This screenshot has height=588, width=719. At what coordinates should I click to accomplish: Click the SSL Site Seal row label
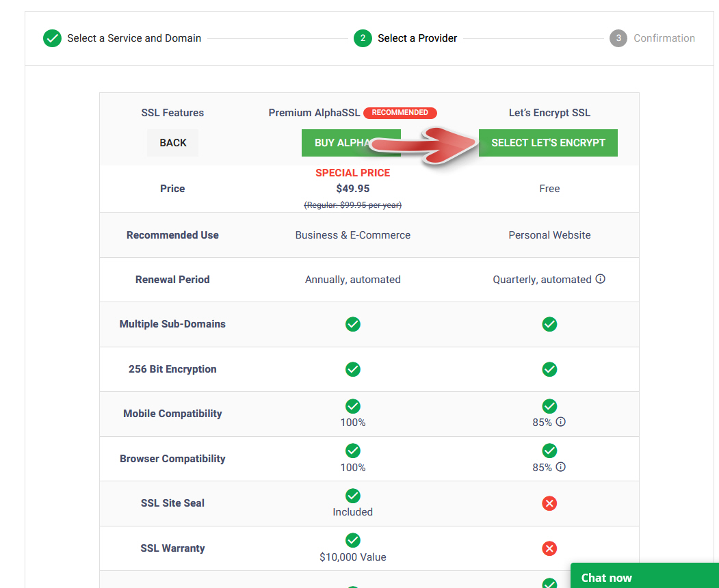tap(172, 503)
